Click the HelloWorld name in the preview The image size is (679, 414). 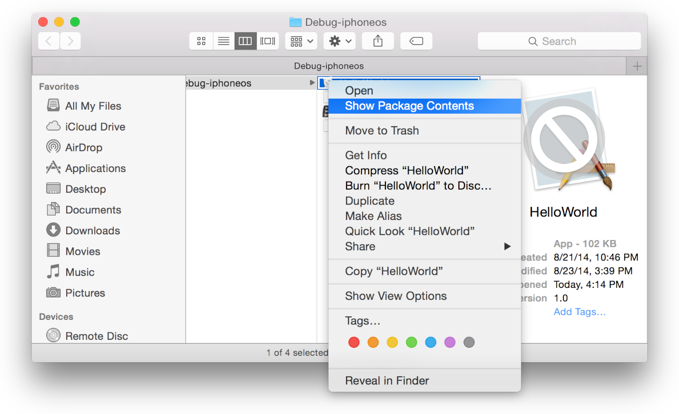click(563, 212)
